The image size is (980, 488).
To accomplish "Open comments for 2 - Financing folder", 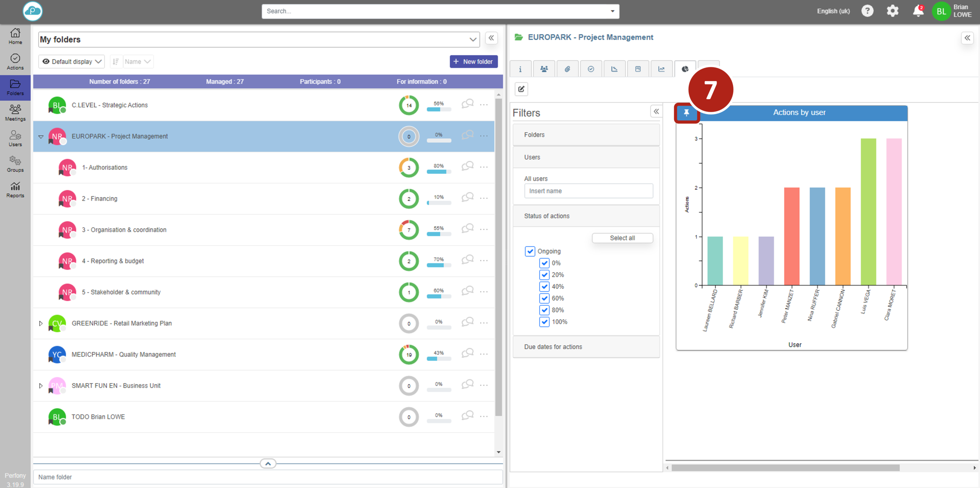I will (x=467, y=197).
